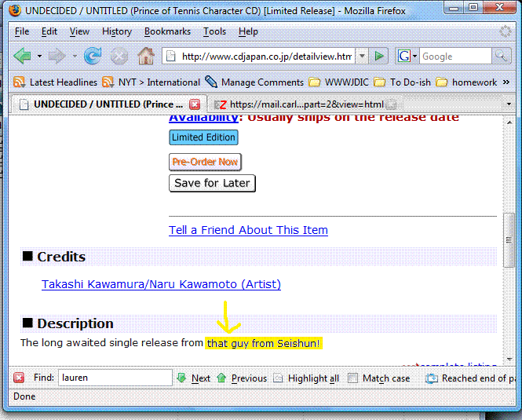The image size is (522, 420).
Task: Enable the Match case checkbox
Action: [353, 378]
